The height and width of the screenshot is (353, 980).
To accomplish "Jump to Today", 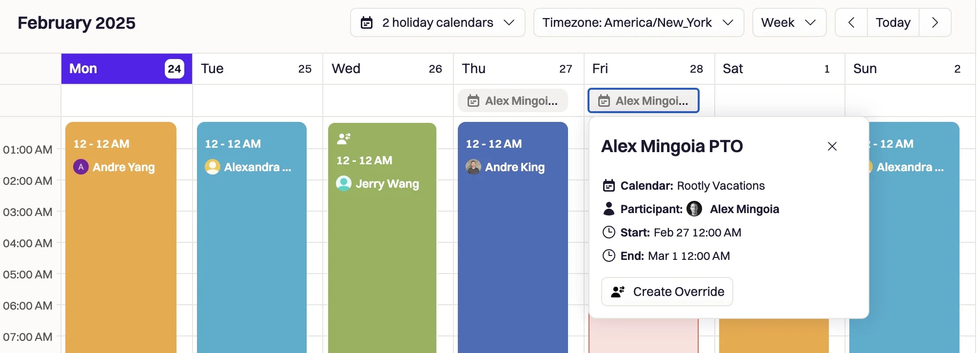I will click(x=893, y=22).
